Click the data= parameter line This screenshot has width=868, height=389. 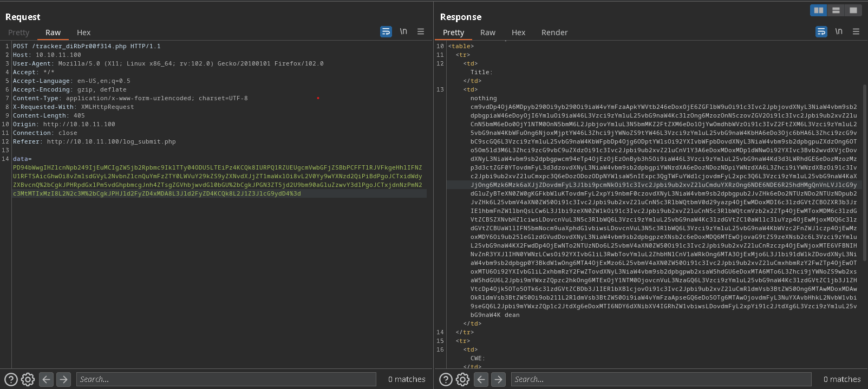(x=22, y=159)
